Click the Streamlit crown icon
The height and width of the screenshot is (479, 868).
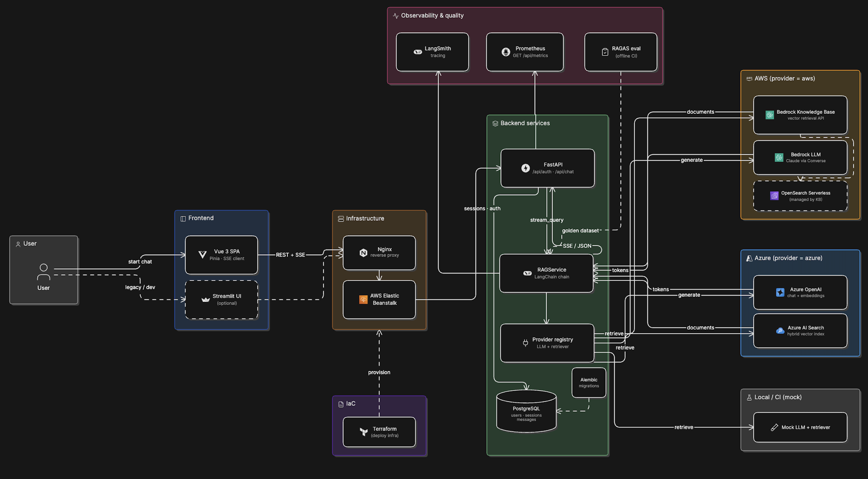(205, 299)
